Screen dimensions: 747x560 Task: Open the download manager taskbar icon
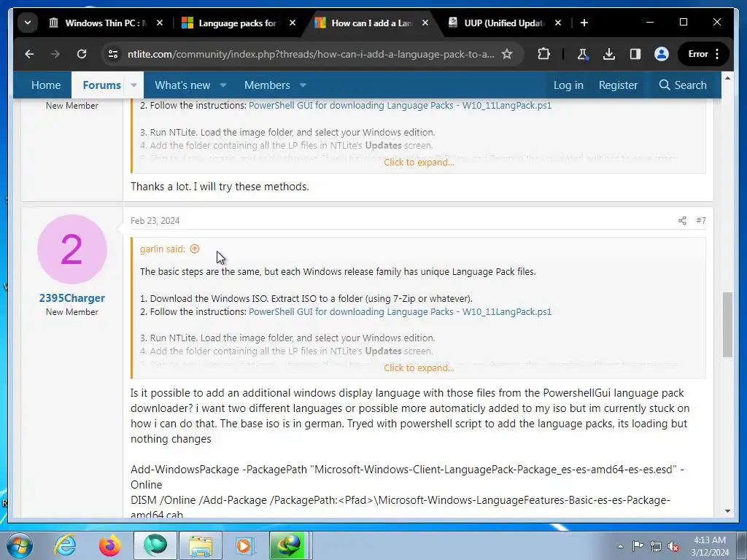click(290, 545)
